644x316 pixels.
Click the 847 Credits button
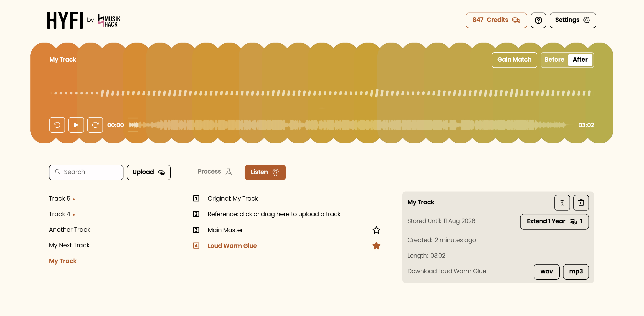point(496,20)
